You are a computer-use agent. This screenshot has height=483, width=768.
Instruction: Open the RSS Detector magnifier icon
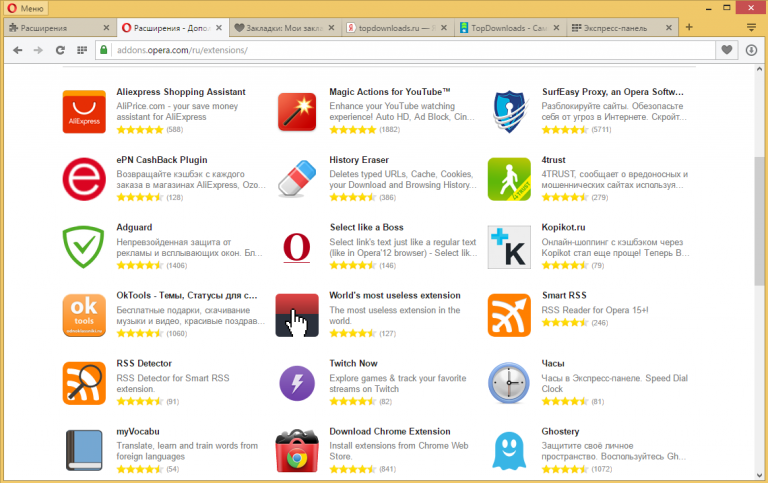84,383
